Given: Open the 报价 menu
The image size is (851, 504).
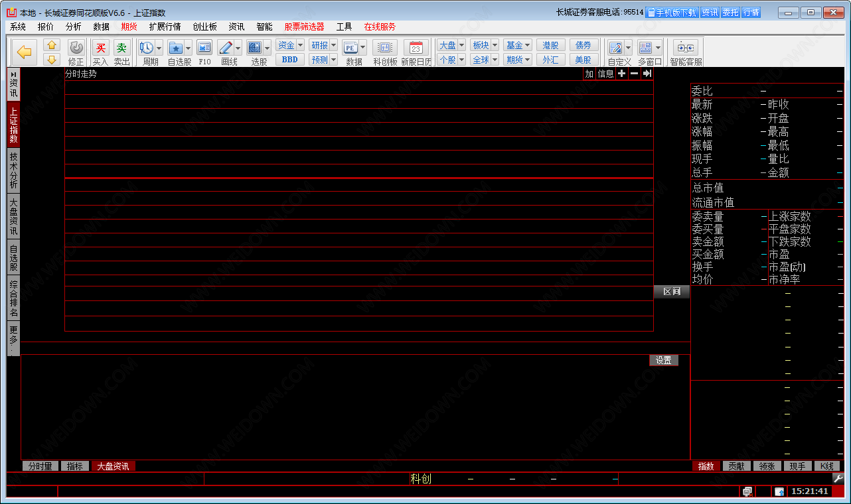Looking at the screenshot, I should [46, 27].
